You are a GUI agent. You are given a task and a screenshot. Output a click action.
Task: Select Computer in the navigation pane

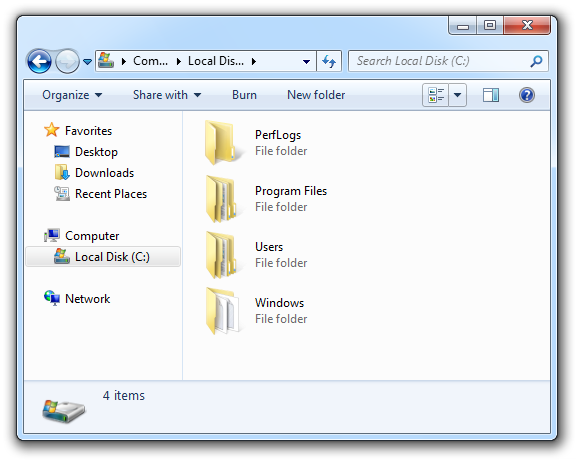tap(92, 236)
